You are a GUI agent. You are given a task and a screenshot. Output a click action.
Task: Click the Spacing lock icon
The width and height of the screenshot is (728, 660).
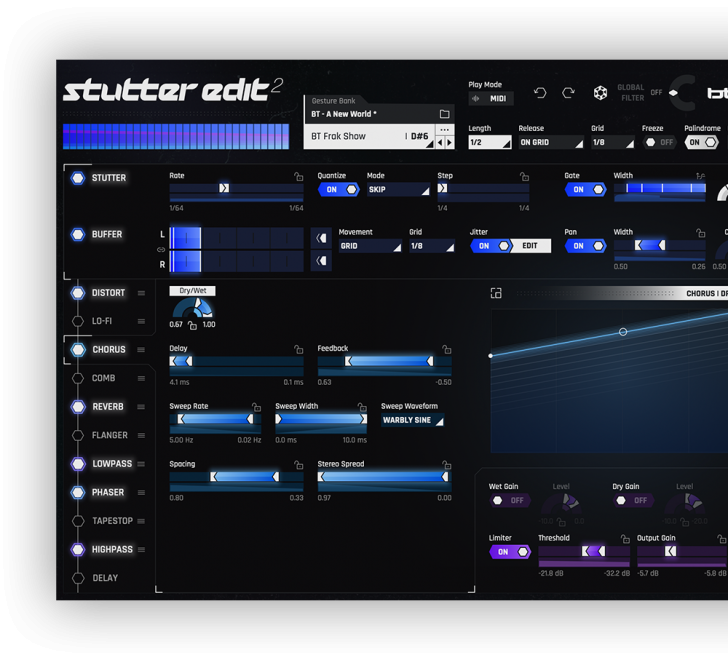click(x=299, y=465)
